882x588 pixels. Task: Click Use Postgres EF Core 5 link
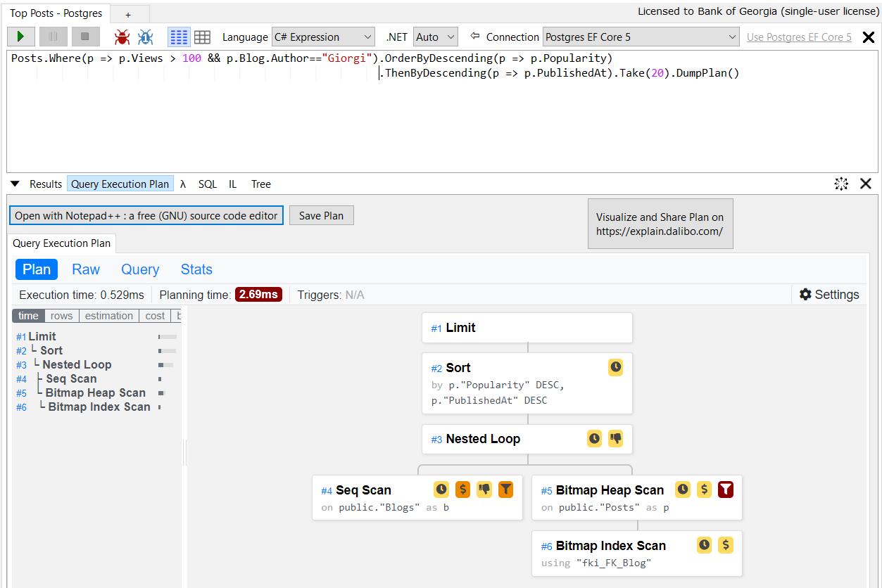click(x=799, y=37)
